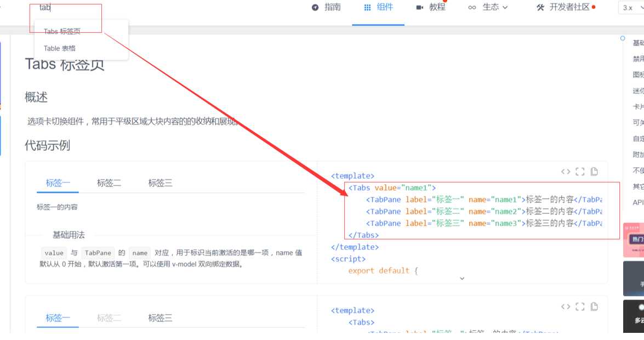
Task: Open fullscreen icon in second Tabs demo
Action: [580, 307]
